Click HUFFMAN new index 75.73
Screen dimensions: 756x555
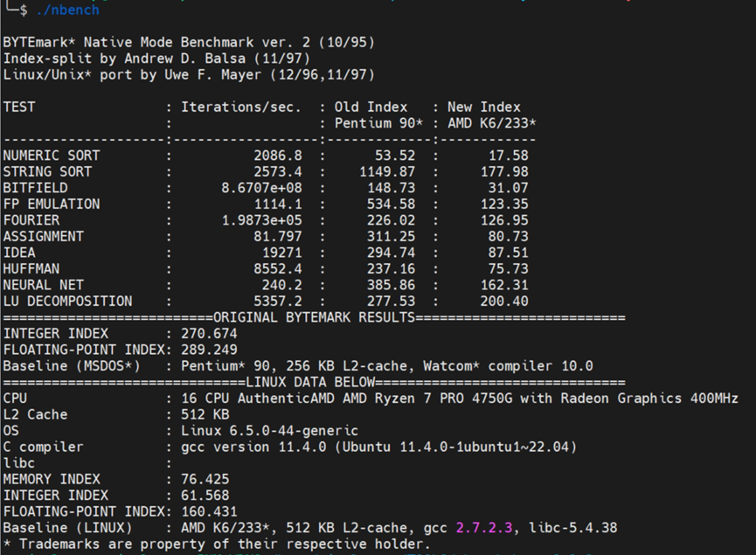pyautogui.click(x=508, y=269)
